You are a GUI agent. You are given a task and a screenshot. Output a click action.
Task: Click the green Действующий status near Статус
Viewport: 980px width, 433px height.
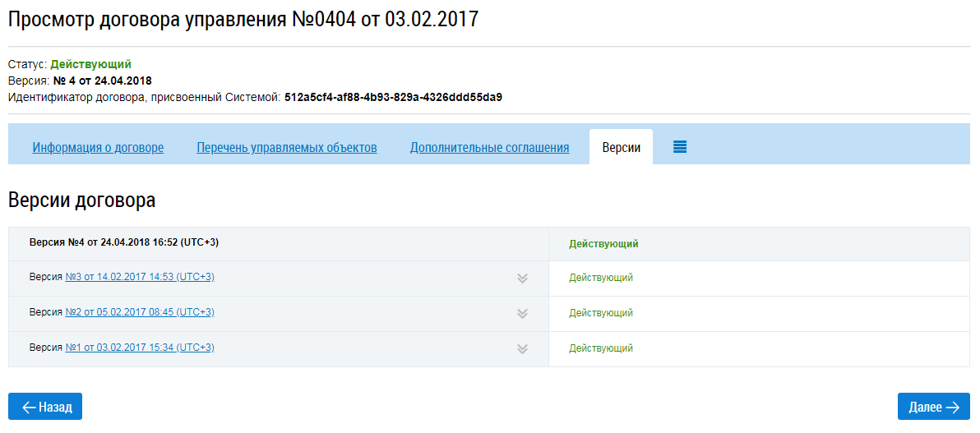tap(90, 64)
